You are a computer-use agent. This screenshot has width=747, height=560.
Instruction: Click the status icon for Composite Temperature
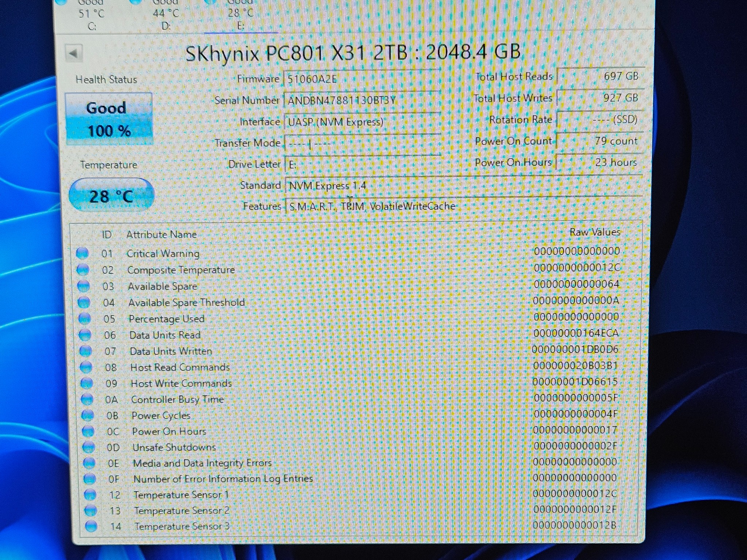pyautogui.click(x=83, y=269)
